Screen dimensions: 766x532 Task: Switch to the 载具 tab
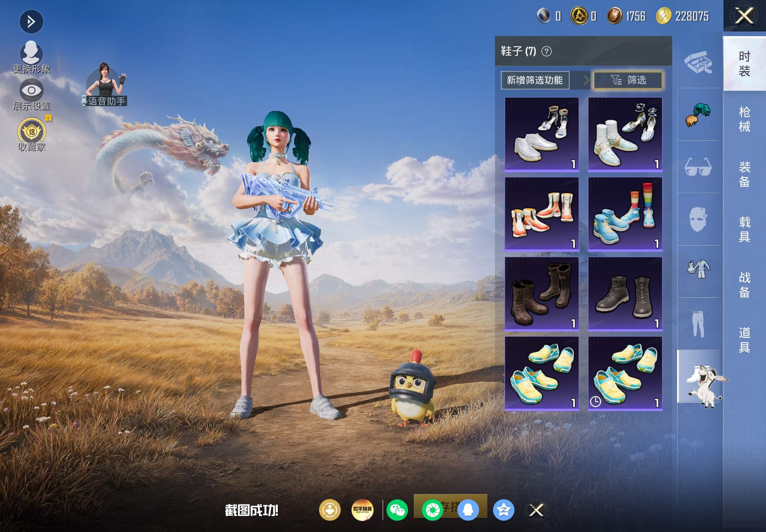pos(744,229)
